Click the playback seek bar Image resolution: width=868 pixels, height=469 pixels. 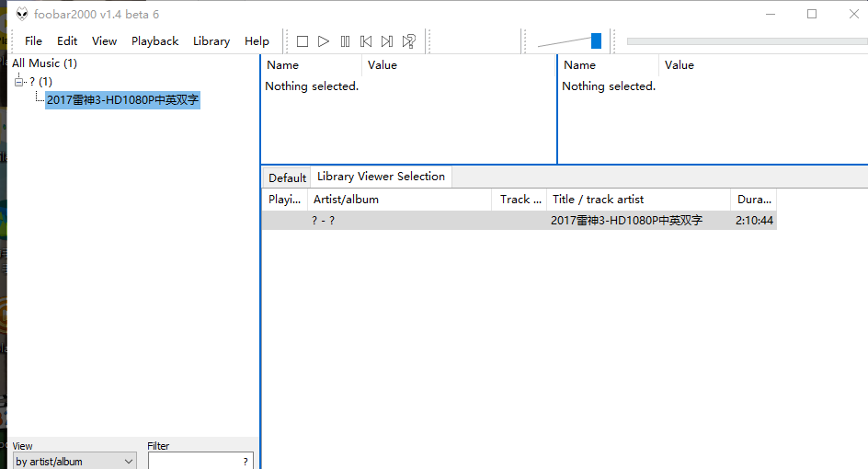click(x=748, y=41)
